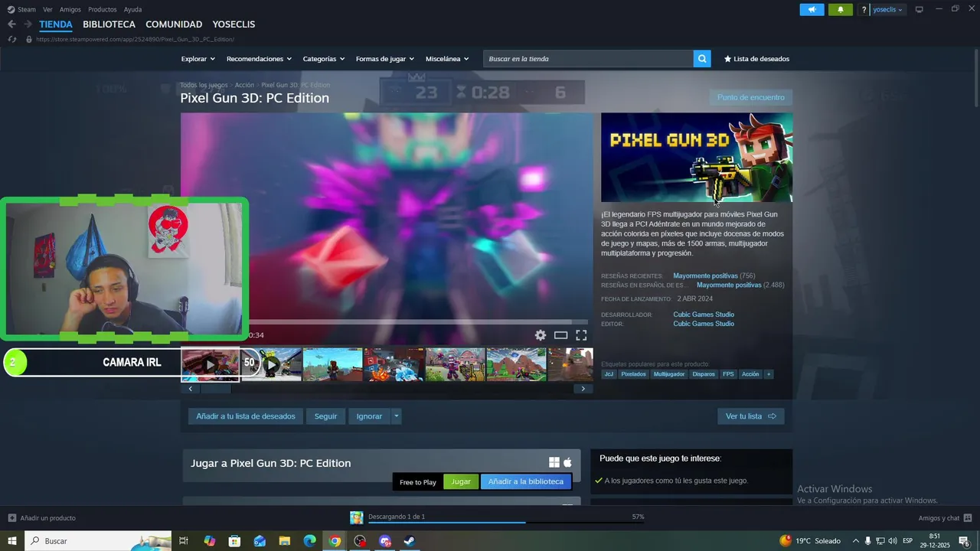Expand the Recomendaciones dropdown
Screen dimensions: 980x551
[x=259, y=59]
